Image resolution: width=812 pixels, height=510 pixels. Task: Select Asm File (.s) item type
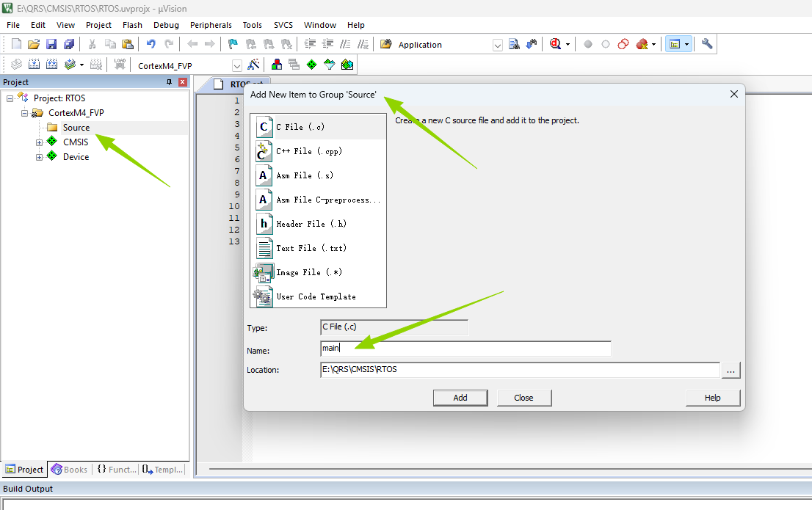318,175
